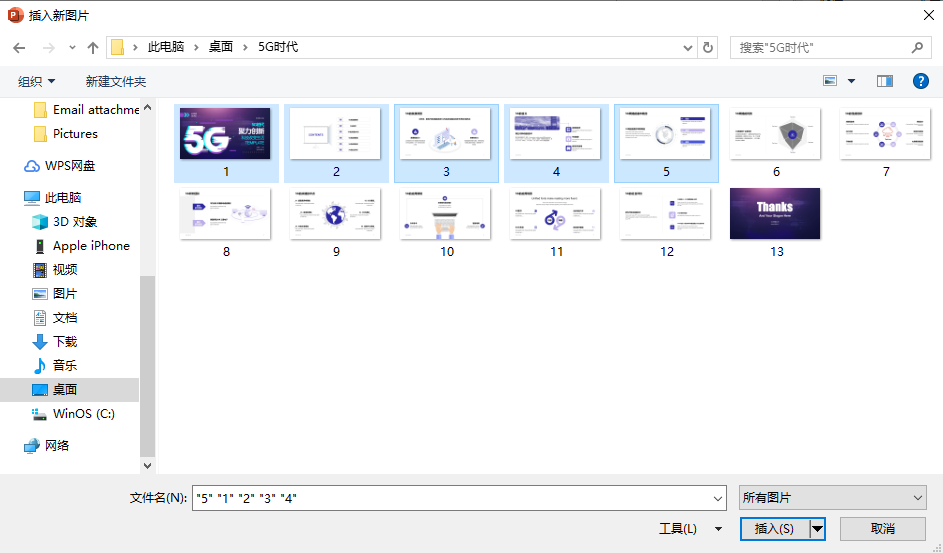Open 3D 对象 in the sidebar

point(64,222)
